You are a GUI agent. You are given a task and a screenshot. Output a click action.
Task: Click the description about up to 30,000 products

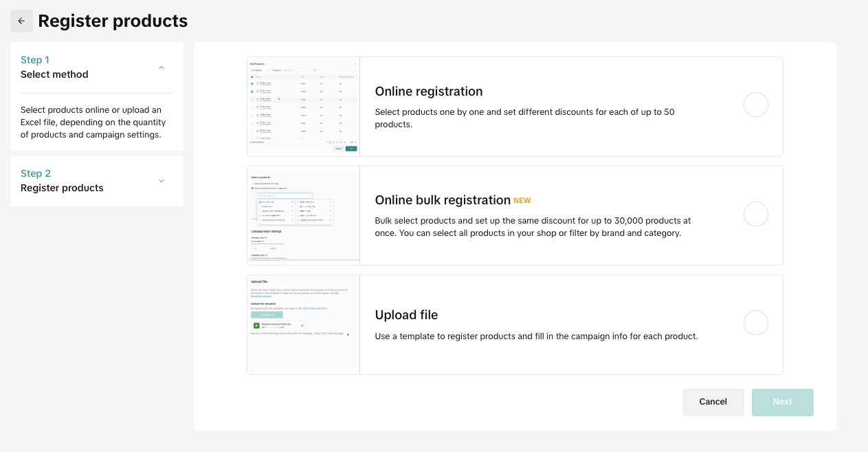click(533, 227)
